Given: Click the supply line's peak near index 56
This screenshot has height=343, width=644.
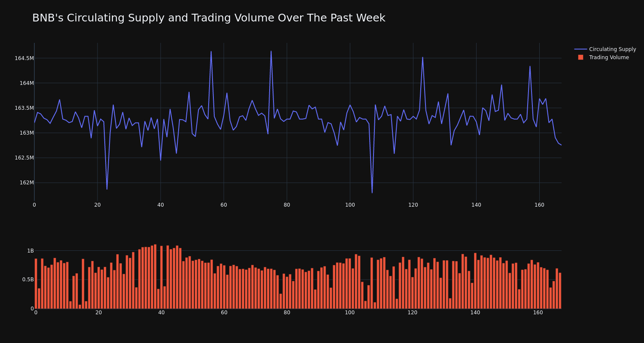Looking at the screenshot, I should pyautogui.click(x=211, y=51).
